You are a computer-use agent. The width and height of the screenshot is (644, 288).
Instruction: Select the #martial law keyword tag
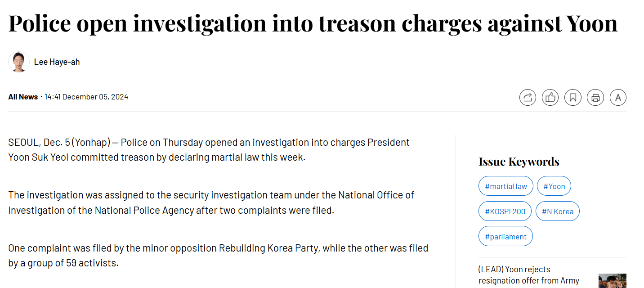click(505, 186)
